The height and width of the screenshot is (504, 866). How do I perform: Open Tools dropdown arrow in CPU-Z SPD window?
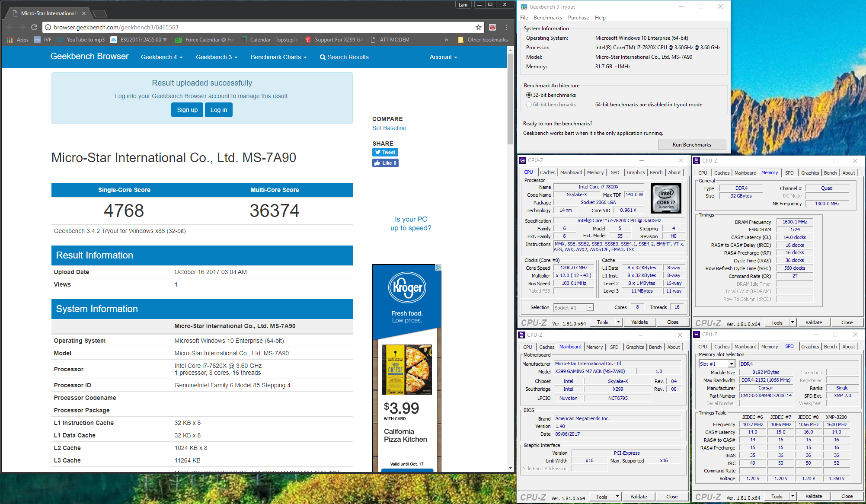(793, 496)
